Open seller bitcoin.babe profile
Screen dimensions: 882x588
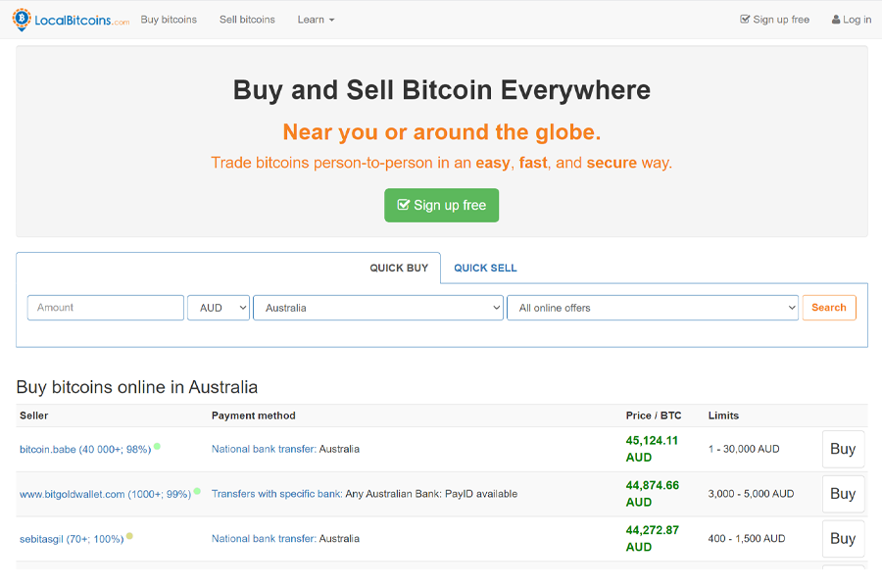point(85,450)
